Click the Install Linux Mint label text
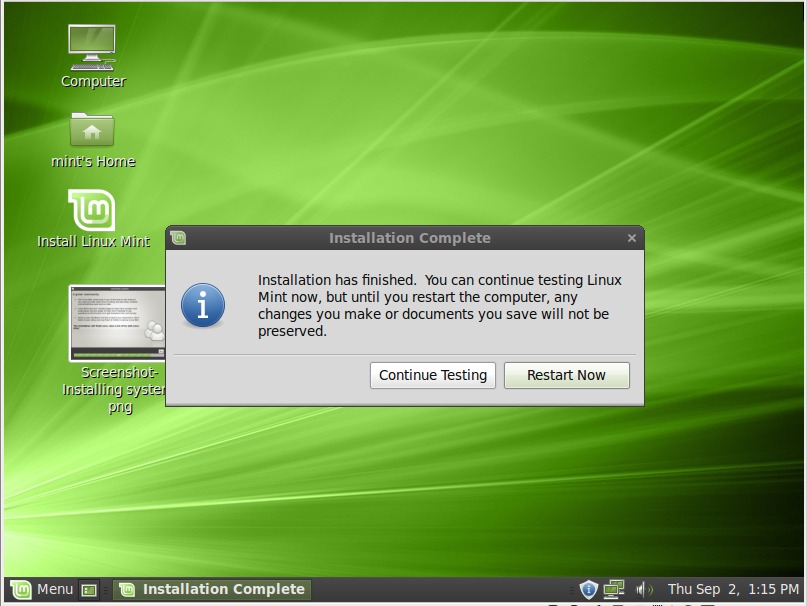 coord(93,241)
